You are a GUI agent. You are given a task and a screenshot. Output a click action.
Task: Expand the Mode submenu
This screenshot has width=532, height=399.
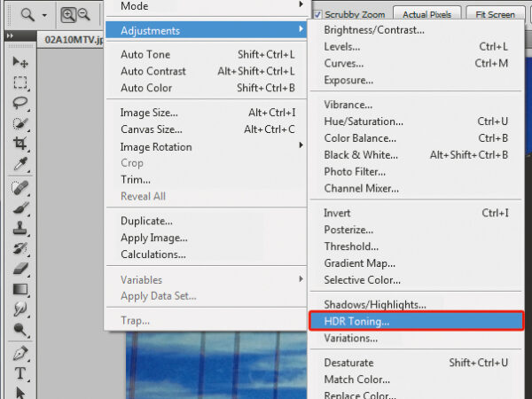coord(204,5)
